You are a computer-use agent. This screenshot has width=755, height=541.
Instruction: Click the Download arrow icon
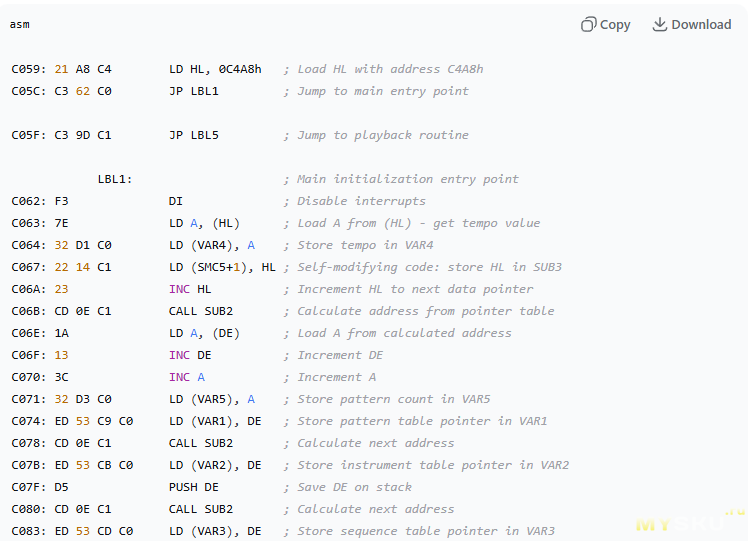[660, 24]
